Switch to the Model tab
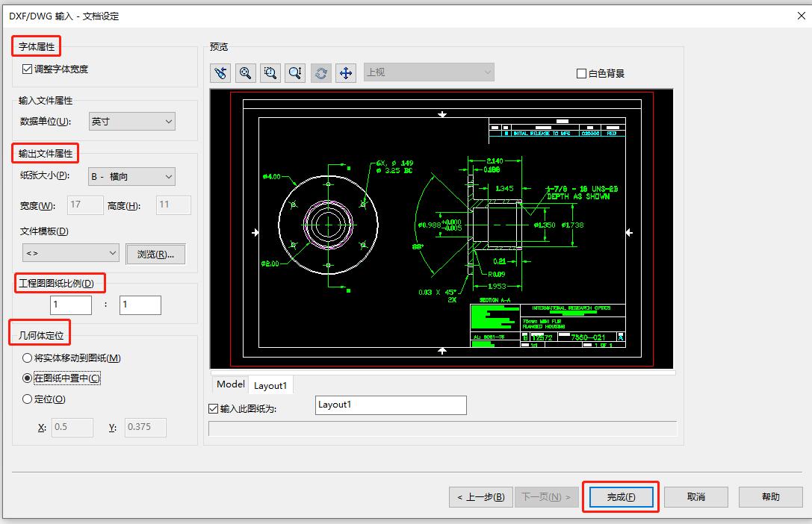Screen dimensions: 812x524 (229, 384)
